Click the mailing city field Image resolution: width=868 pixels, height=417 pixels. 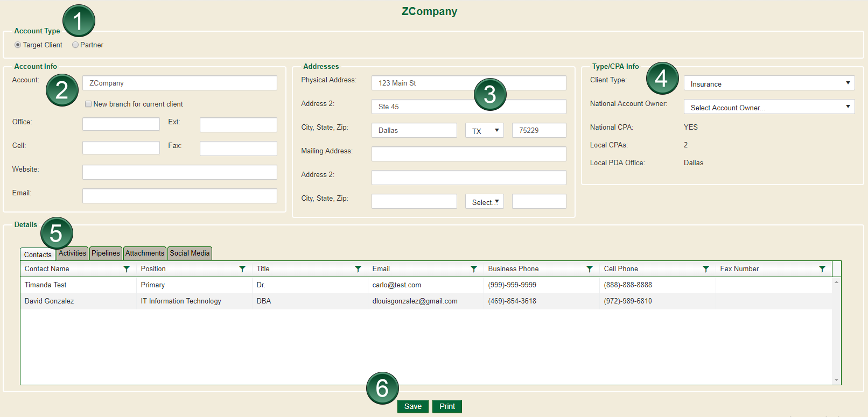coord(414,201)
